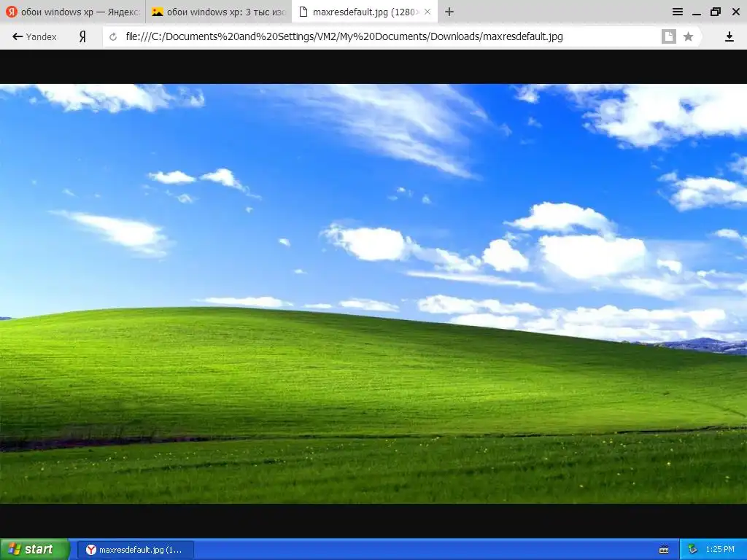Viewport: 747px width, 560px height.
Task: Select the maxresdefault.jpg browser tab
Action: click(x=365, y=12)
